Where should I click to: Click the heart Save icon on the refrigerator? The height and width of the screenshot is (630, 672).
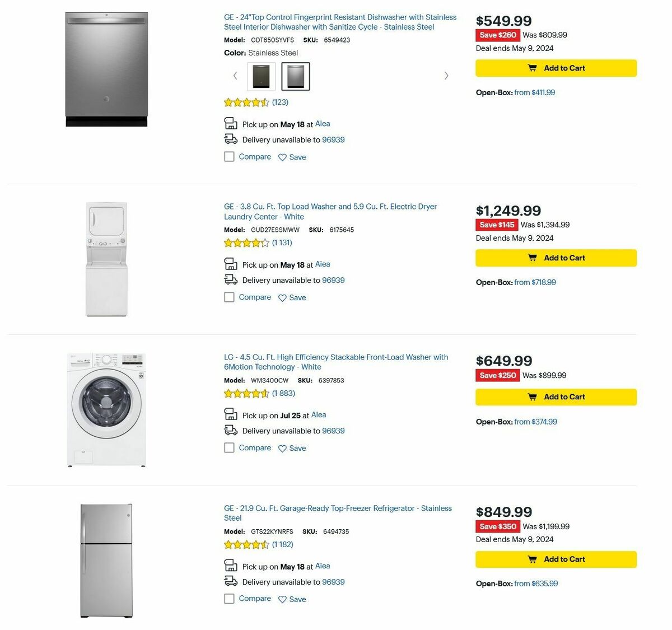tap(282, 599)
